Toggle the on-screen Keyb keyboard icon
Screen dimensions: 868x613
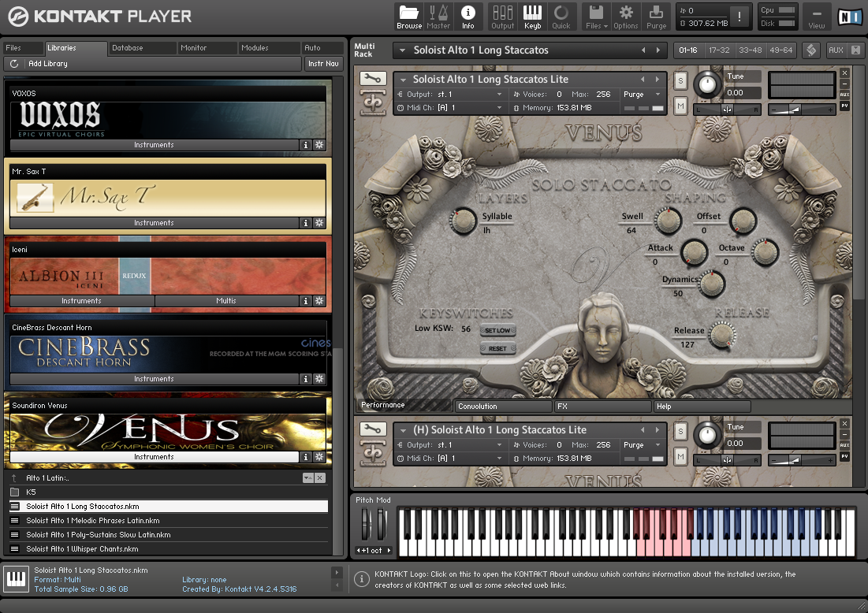(532, 17)
